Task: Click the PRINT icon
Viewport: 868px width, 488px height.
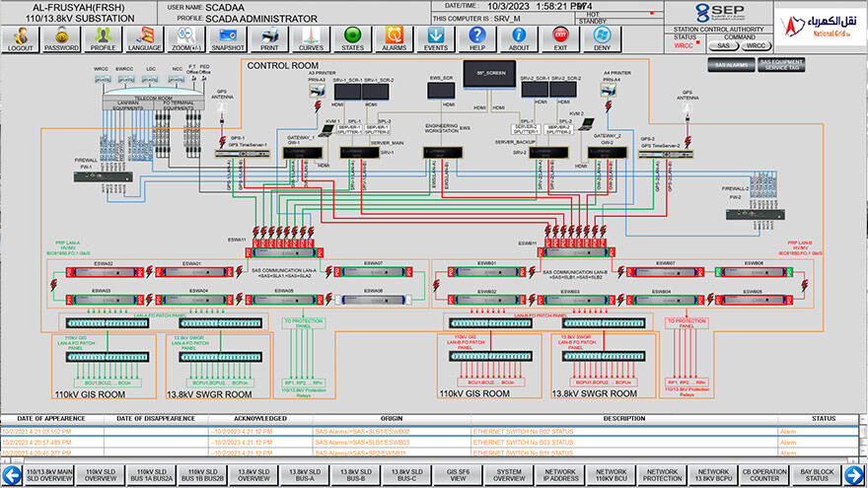Action: click(269, 39)
